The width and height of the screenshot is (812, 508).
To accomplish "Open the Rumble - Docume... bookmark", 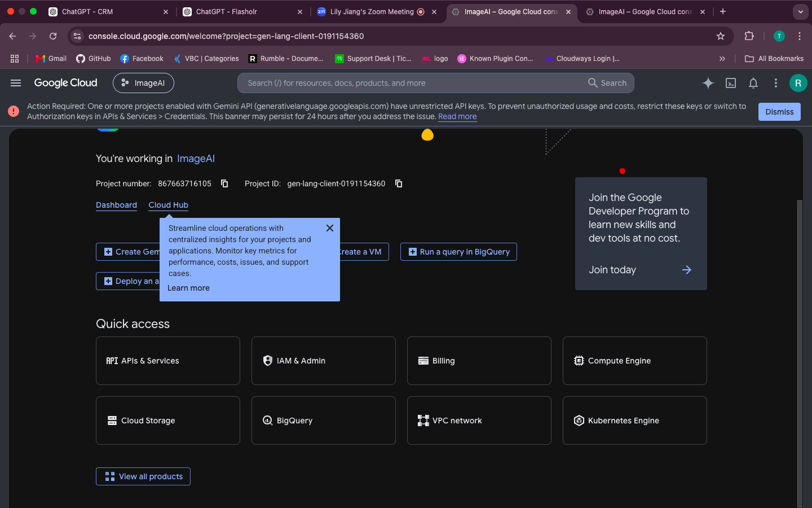I will point(286,59).
